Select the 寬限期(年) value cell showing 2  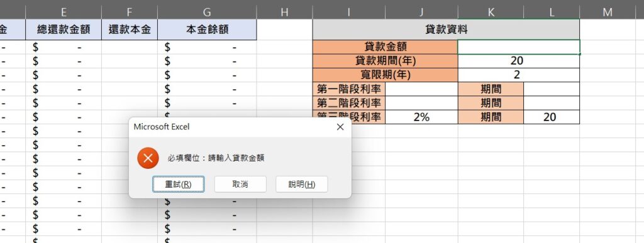[519, 75]
